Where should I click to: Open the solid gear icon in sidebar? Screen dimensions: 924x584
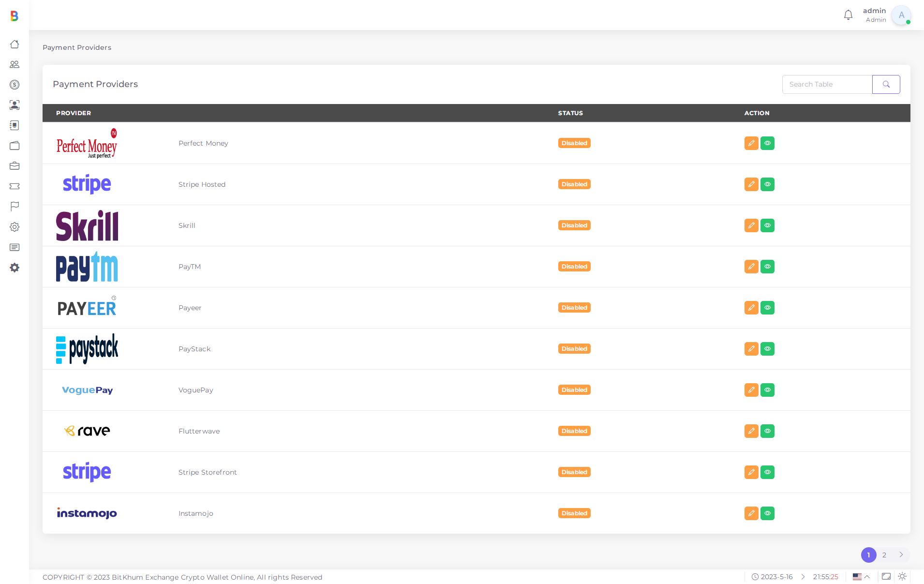pos(15,268)
